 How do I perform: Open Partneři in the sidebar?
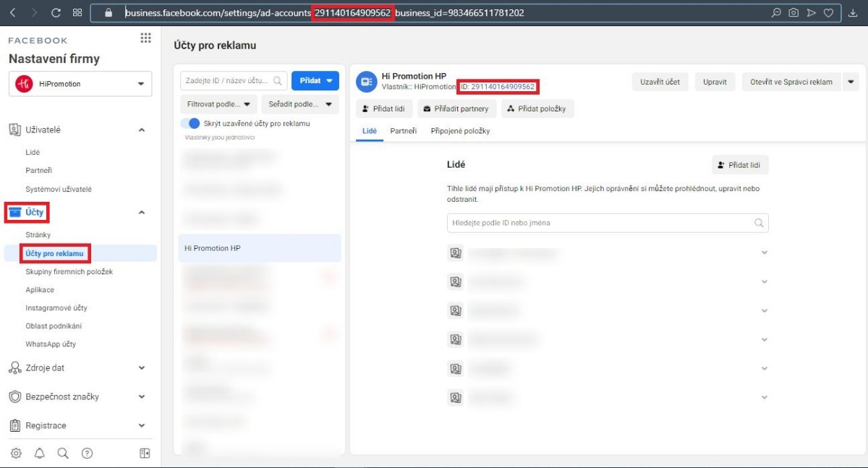point(39,171)
